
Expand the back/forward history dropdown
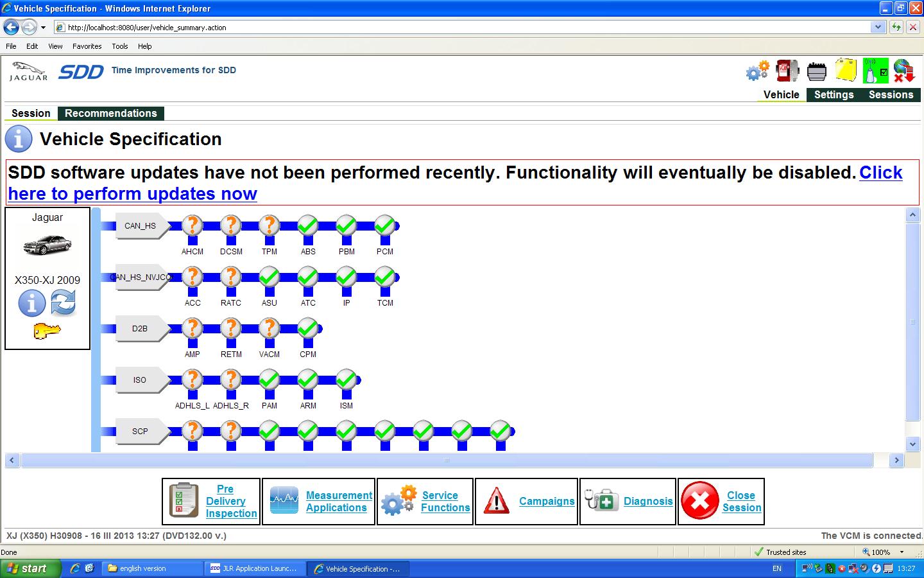[x=43, y=28]
